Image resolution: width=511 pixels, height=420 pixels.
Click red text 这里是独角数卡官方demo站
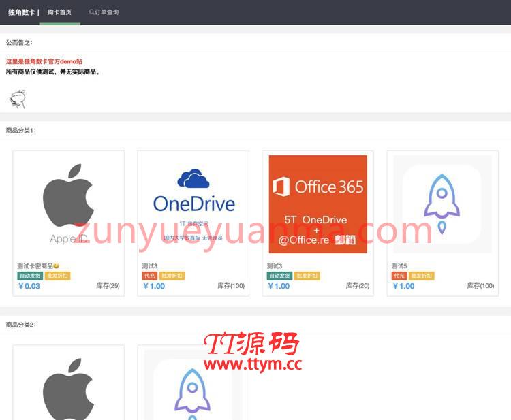(44, 61)
